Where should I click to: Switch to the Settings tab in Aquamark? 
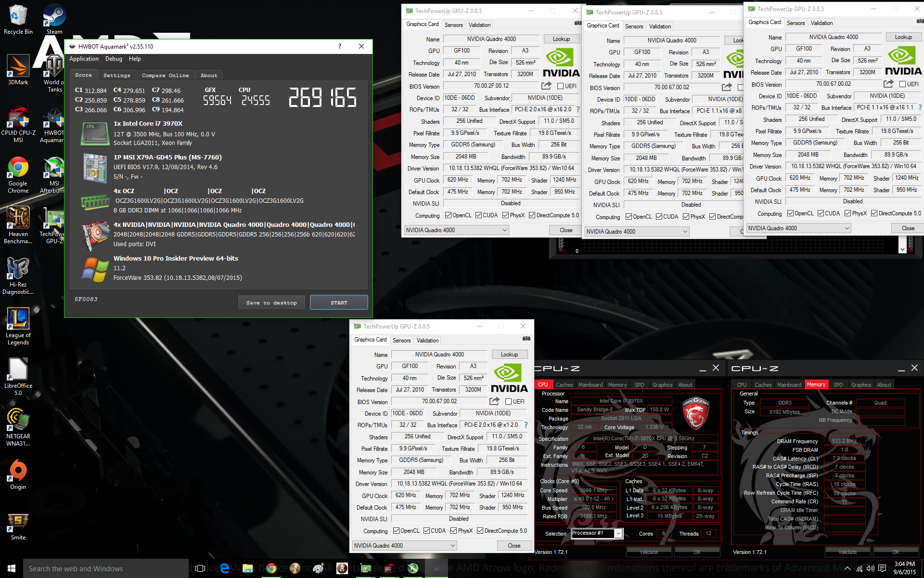(x=116, y=75)
